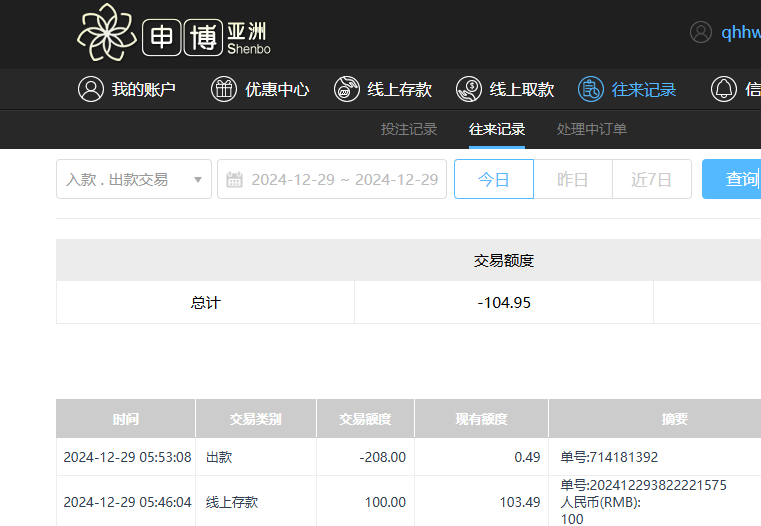The width and height of the screenshot is (761, 526).
Task: Show records for 近7日
Action: 651,179
